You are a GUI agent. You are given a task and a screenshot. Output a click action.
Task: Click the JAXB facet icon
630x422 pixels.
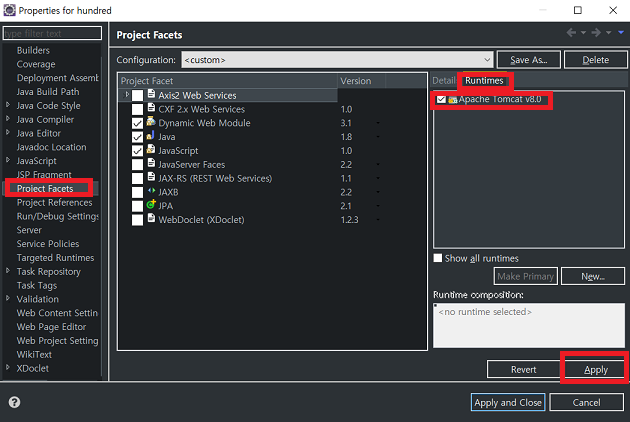click(151, 191)
